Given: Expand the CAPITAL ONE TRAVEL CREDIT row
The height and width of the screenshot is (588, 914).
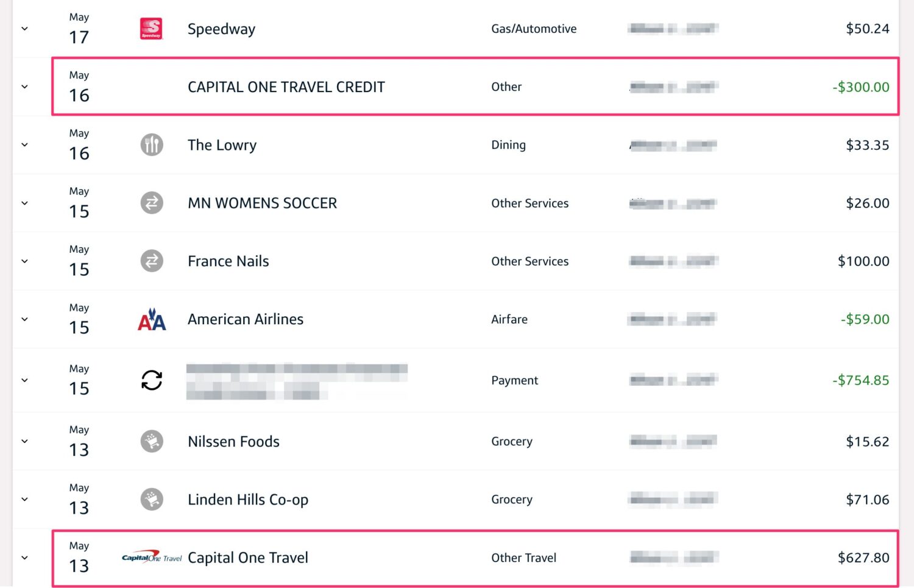Looking at the screenshot, I should coord(24,87).
